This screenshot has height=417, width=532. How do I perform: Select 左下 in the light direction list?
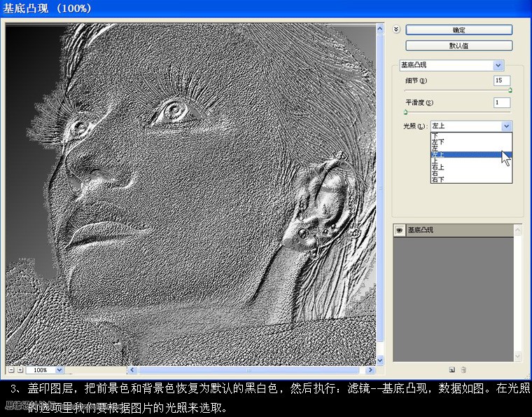(x=471, y=142)
